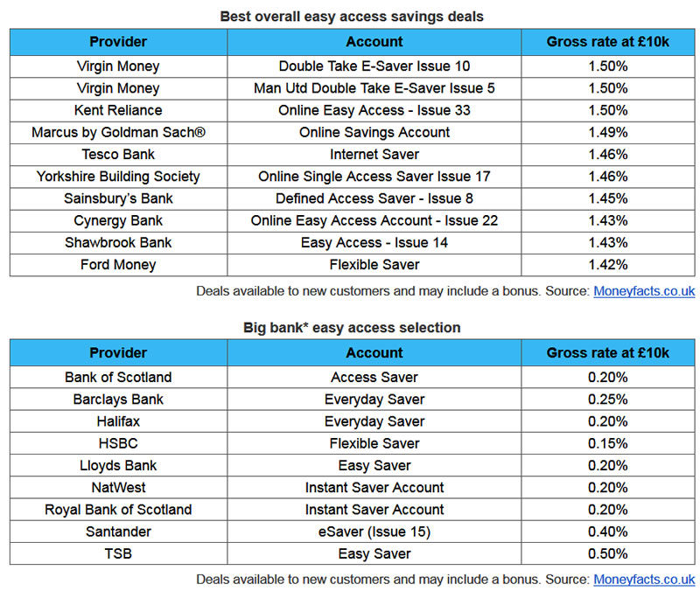Select the Ford Money provider cell

tap(118, 264)
